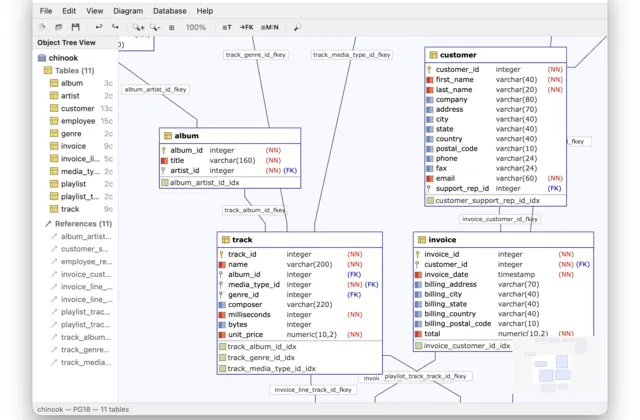Select the unit_price column in track
Image resolution: width=640 pixels, height=420 pixels.
click(300, 335)
